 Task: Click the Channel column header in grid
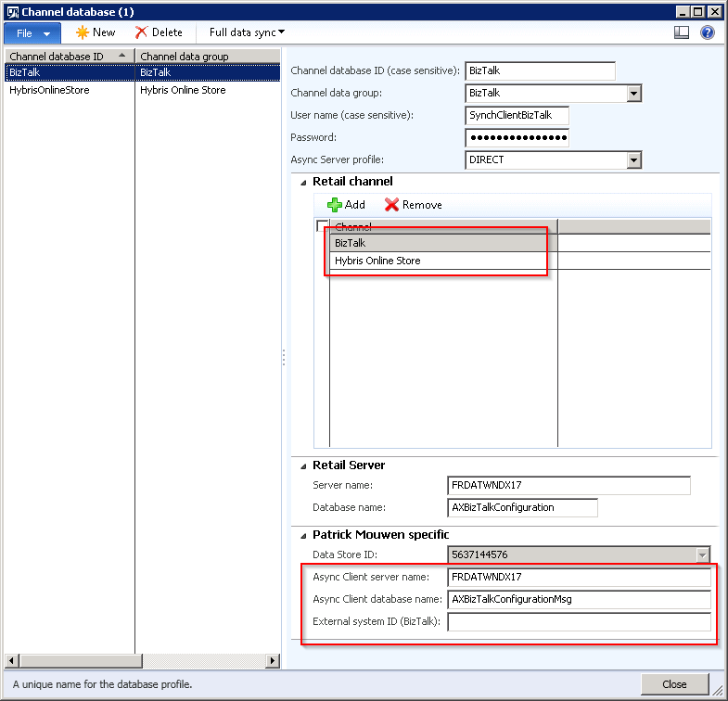click(443, 226)
